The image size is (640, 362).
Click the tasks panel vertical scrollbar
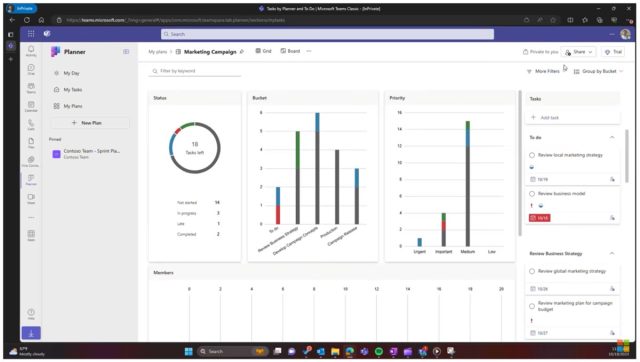coord(627,157)
